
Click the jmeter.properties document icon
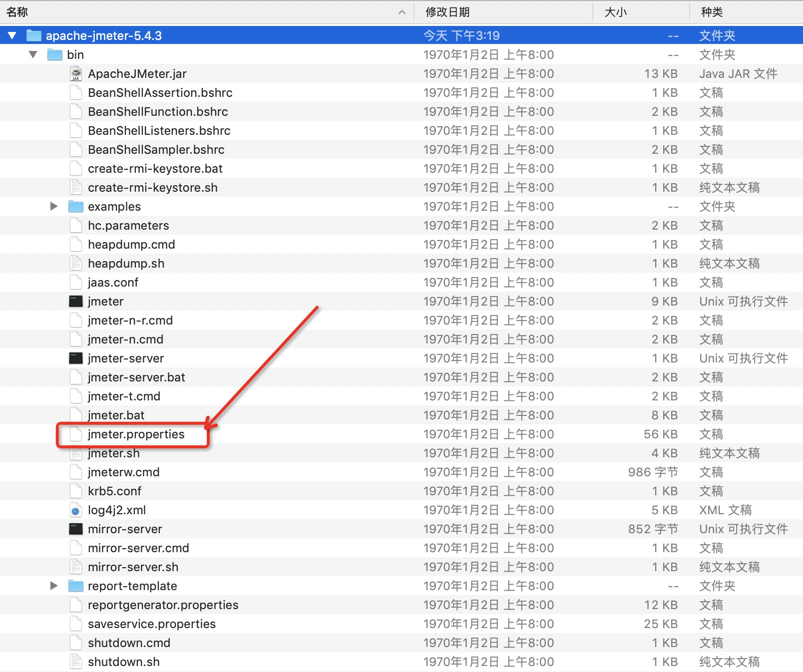coord(76,434)
